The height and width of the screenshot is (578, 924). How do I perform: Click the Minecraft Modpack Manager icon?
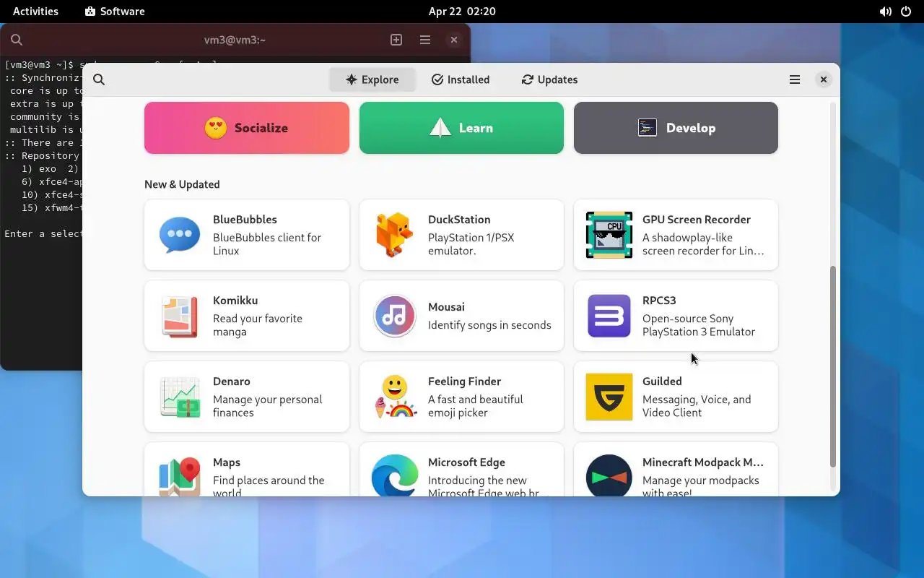(x=609, y=475)
